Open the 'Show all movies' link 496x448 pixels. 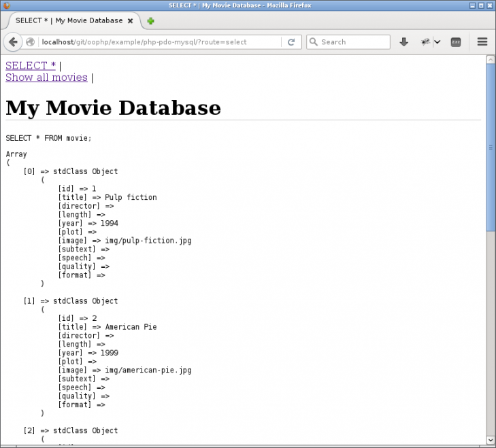tap(46, 77)
